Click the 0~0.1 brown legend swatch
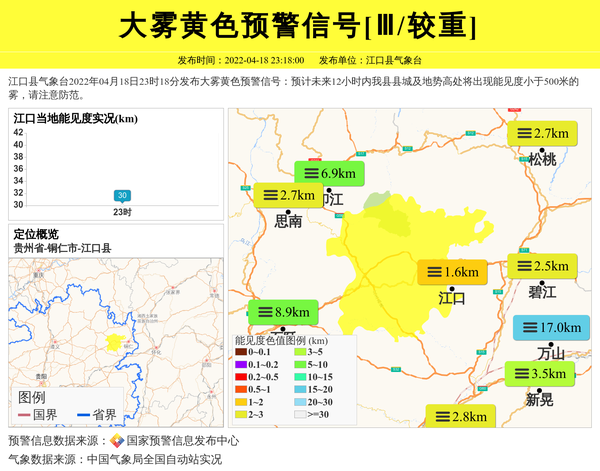 (241, 353)
